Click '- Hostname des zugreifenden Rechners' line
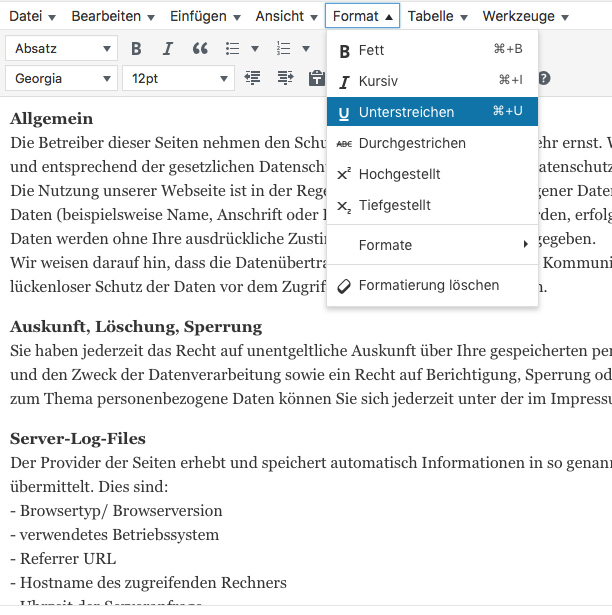 [148, 583]
